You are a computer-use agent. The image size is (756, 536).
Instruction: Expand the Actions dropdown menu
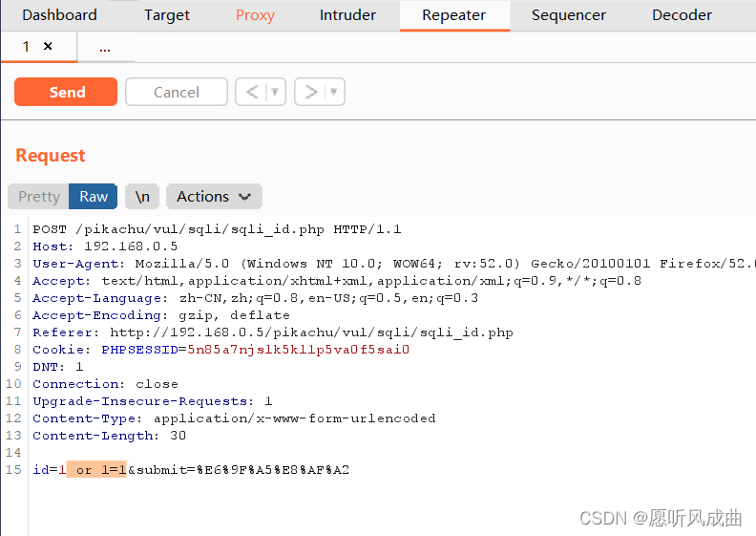[214, 197]
